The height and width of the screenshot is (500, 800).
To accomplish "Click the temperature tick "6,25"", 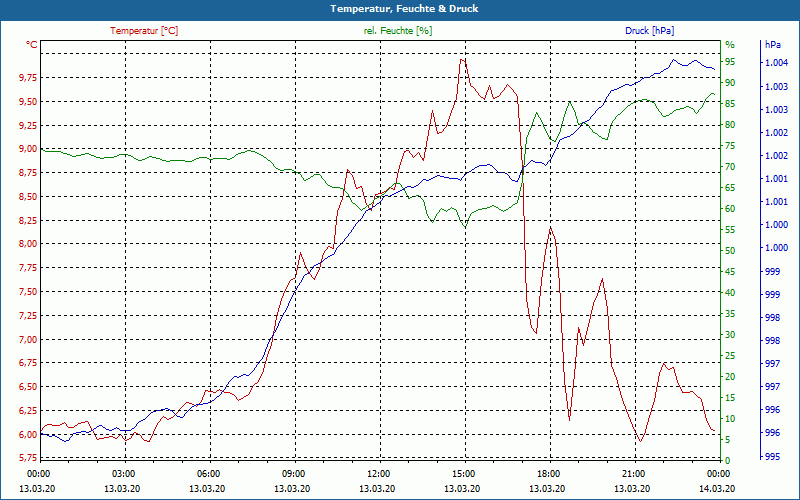I will tap(28, 411).
